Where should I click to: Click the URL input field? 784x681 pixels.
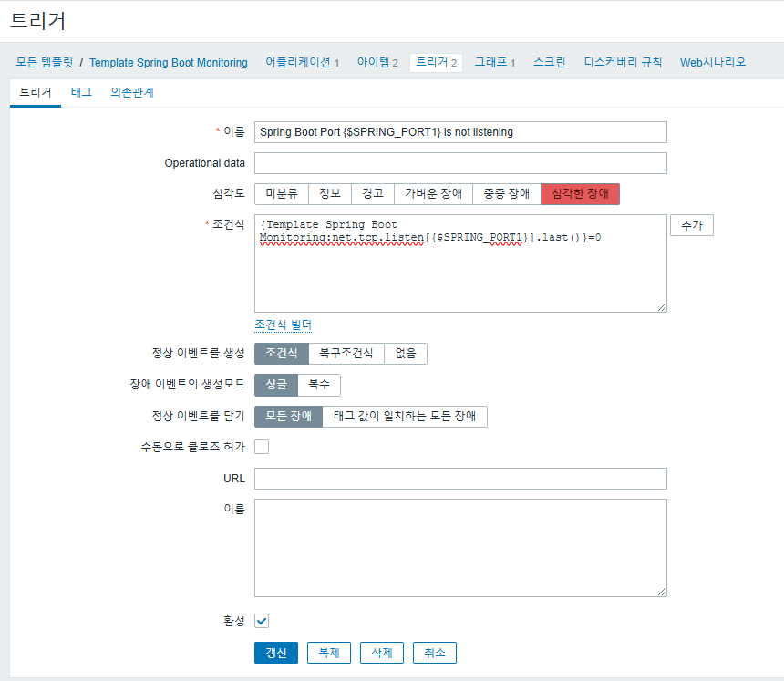click(460, 479)
